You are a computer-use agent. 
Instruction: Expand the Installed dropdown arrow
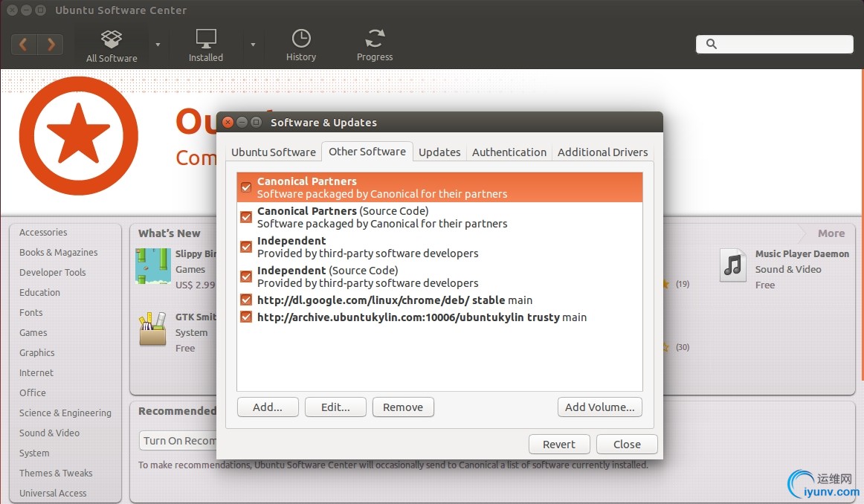[x=253, y=45]
